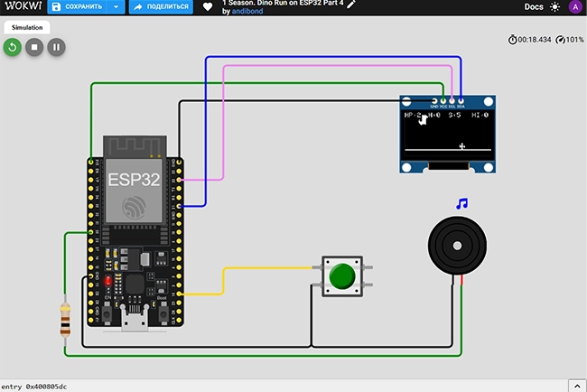The image size is (587, 392).
Task: Select the pink SCL wire
Action: 337,66
